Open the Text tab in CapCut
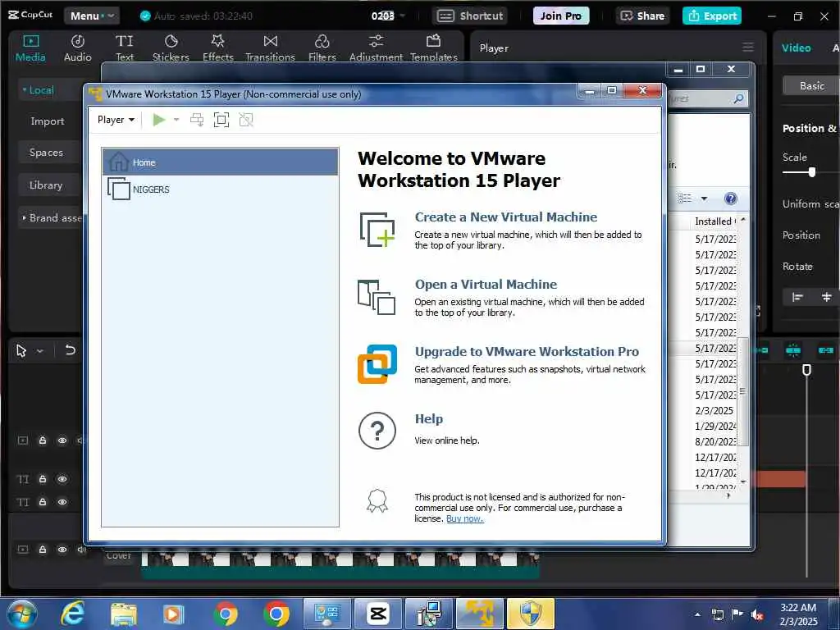The width and height of the screenshot is (840, 630). (125, 48)
